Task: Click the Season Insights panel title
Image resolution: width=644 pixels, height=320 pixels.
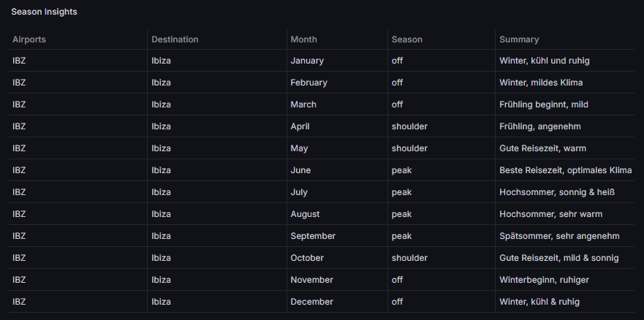Action: pos(44,12)
